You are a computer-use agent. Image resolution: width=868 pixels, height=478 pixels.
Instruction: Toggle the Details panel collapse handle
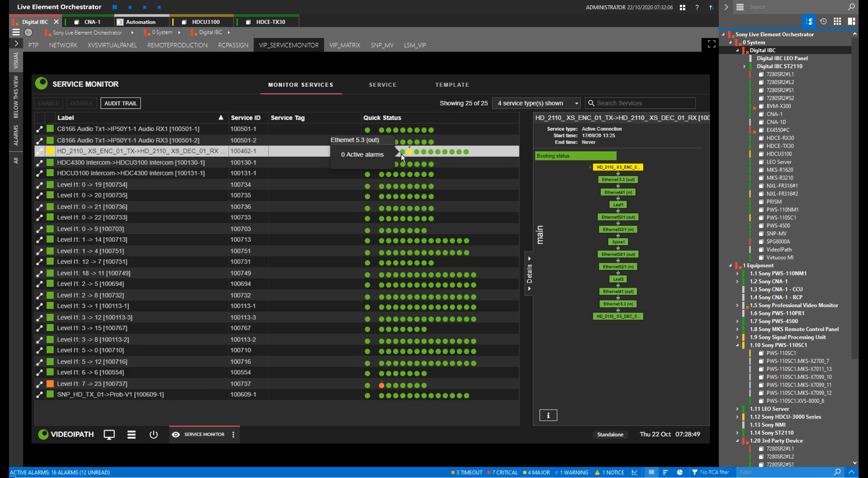click(529, 273)
